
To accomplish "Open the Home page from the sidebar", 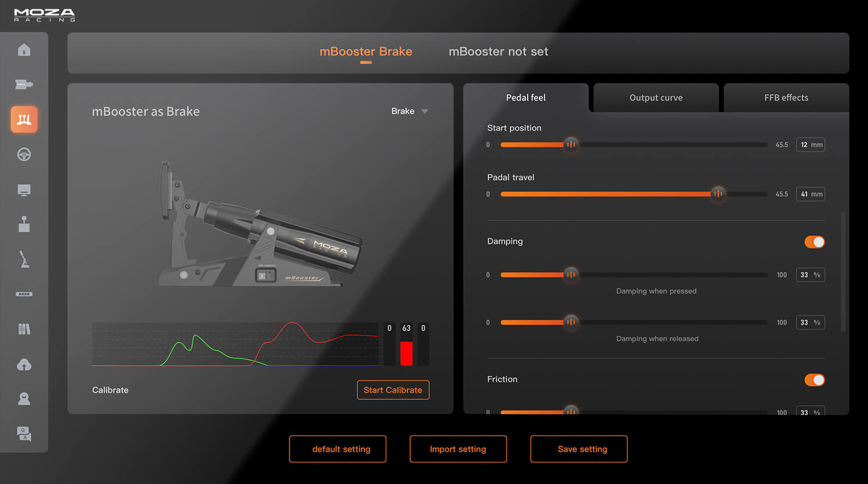I will (x=24, y=50).
